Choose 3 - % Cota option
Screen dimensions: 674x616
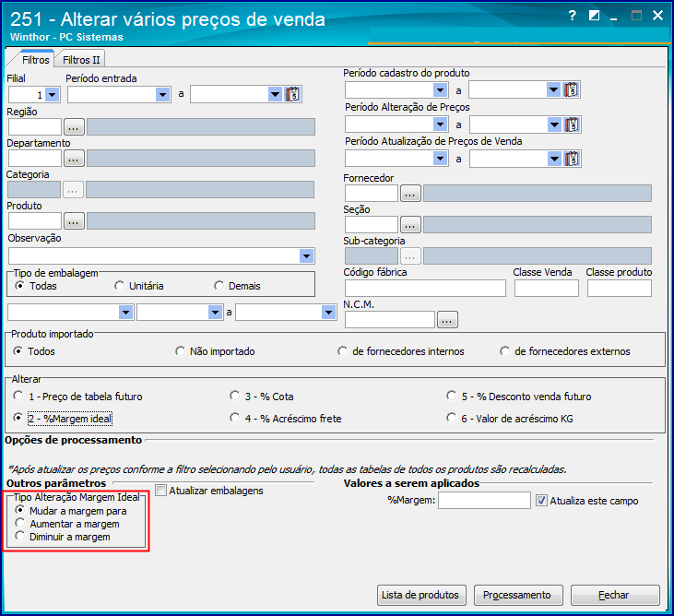[235, 396]
